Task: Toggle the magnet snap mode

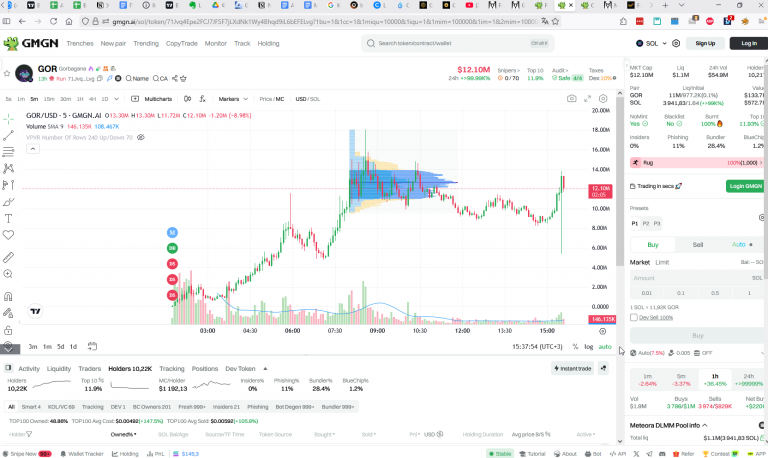Action: click(x=8, y=296)
